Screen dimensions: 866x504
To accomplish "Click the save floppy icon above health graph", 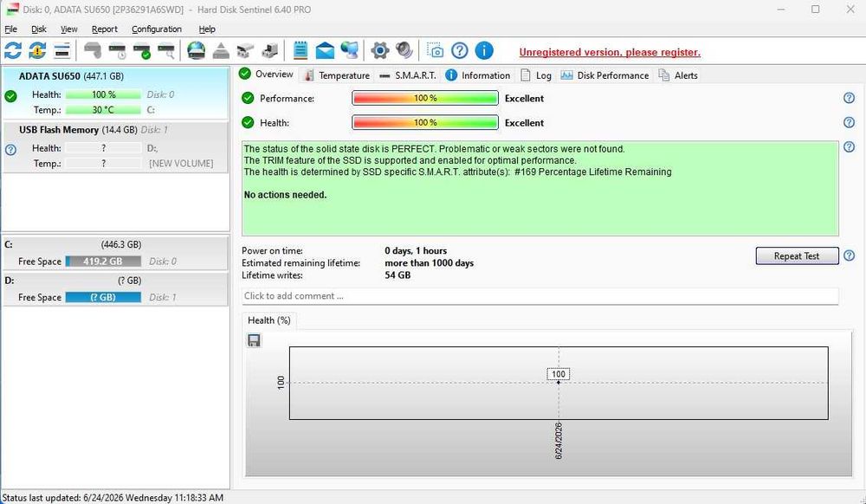I will (x=254, y=340).
